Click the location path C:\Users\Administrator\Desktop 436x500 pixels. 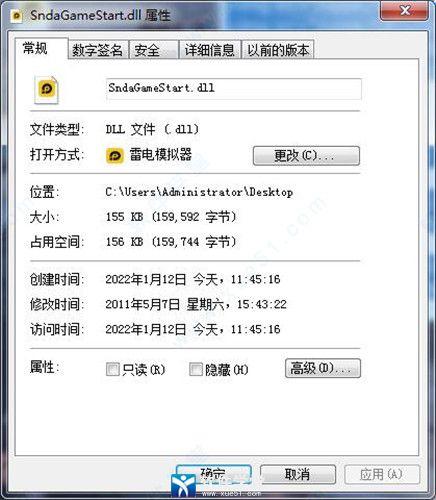pos(199,192)
